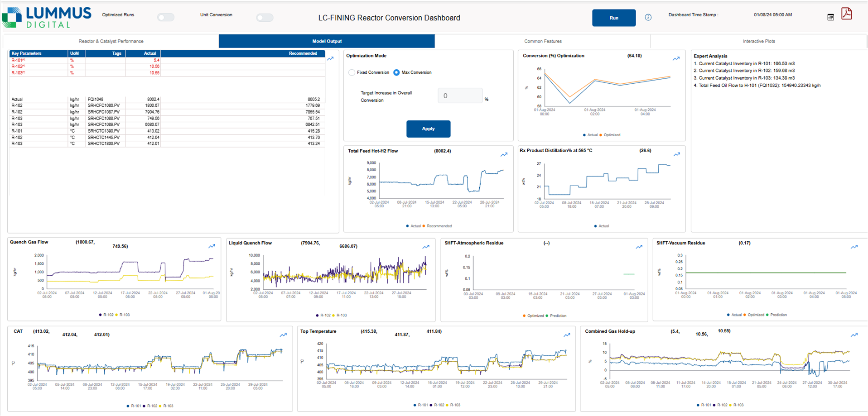Open trend icon for Liquid Quench Flow

[426, 247]
